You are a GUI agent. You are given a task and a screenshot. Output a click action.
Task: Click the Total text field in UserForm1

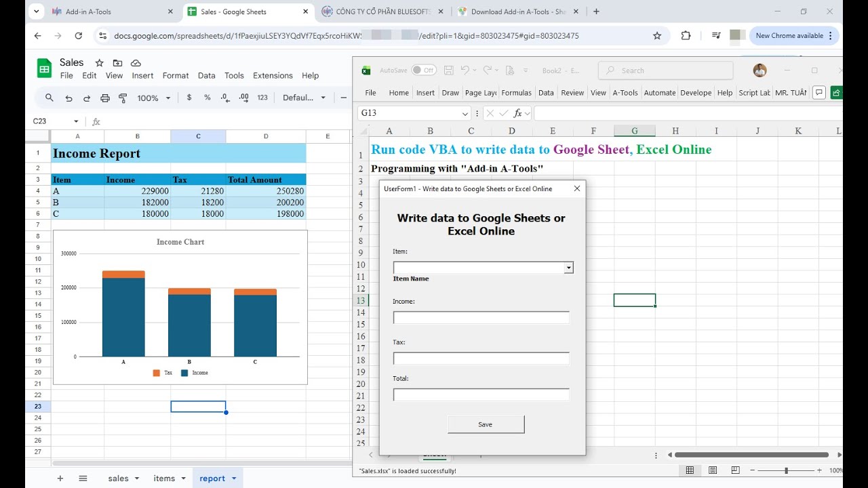point(481,394)
